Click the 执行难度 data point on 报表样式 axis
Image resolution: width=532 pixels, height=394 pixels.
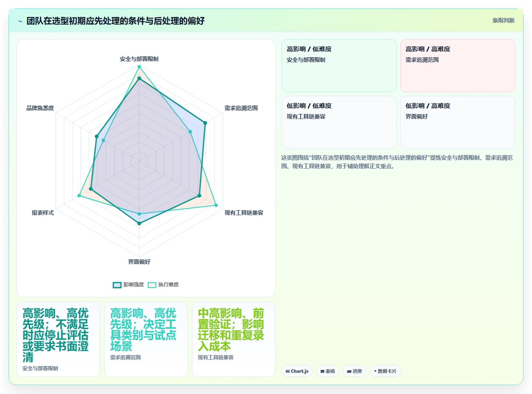[79, 195]
